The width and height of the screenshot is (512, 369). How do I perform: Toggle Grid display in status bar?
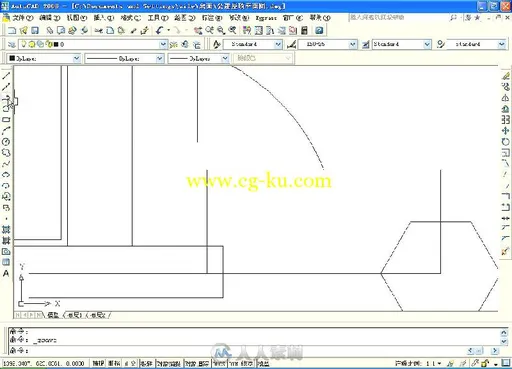click(x=114, y=363)
